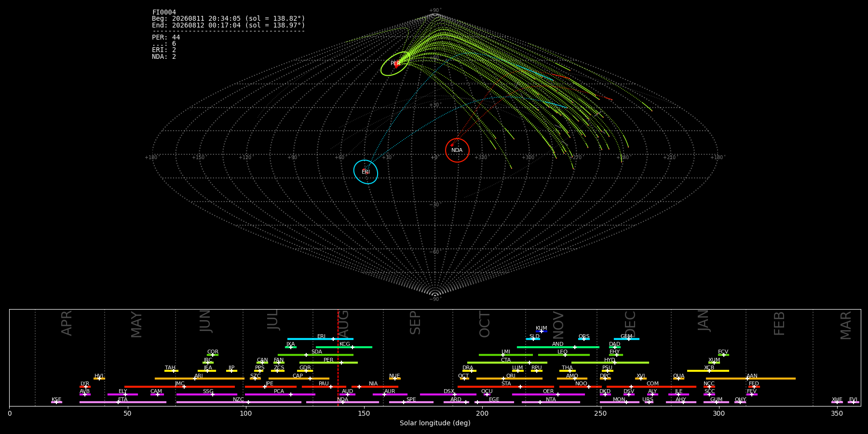The image size is (868, 434).
Task: Click the ORI orange bar in October
Action: point(509,379)
